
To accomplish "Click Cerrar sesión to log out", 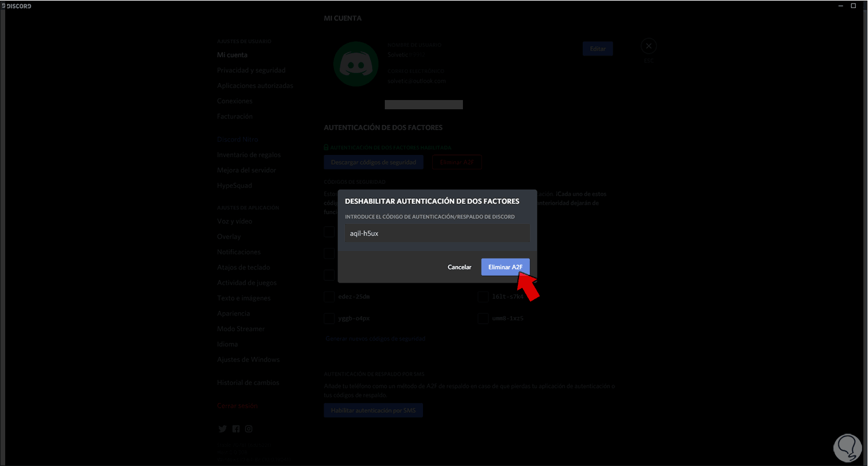I will pyautogui.click(x=237, y=406).
